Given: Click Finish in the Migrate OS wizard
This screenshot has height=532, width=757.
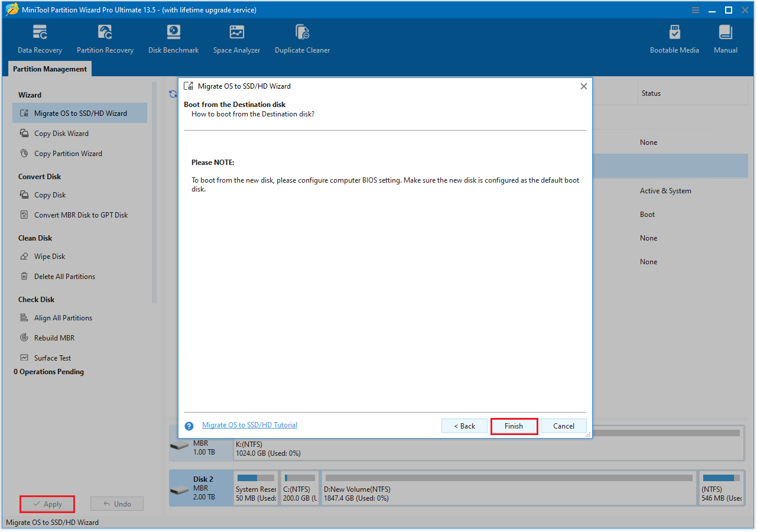Looking at the screenshot, I should (514, 426).
